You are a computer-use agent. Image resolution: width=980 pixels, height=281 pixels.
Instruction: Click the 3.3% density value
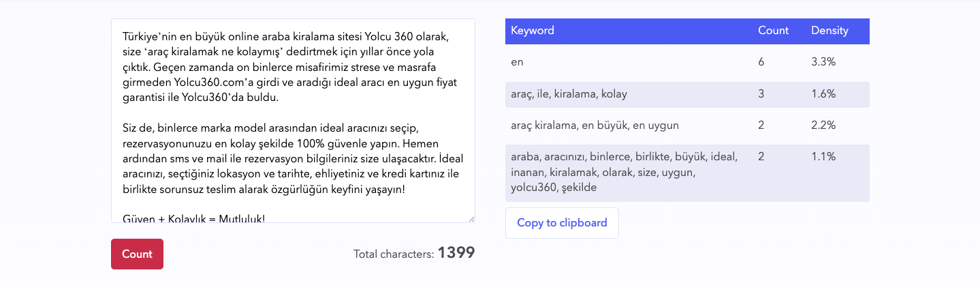pos(823,62)
